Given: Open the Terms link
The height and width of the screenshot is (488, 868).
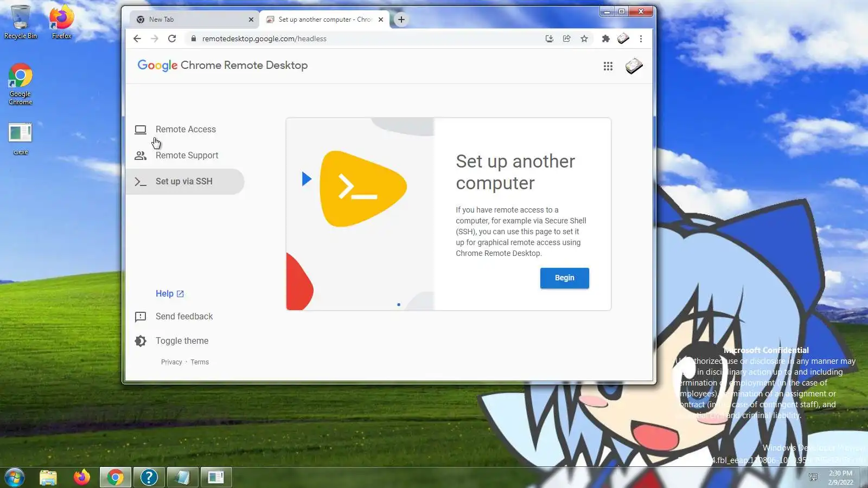Looking at the screenshot, I should [200, 362].
